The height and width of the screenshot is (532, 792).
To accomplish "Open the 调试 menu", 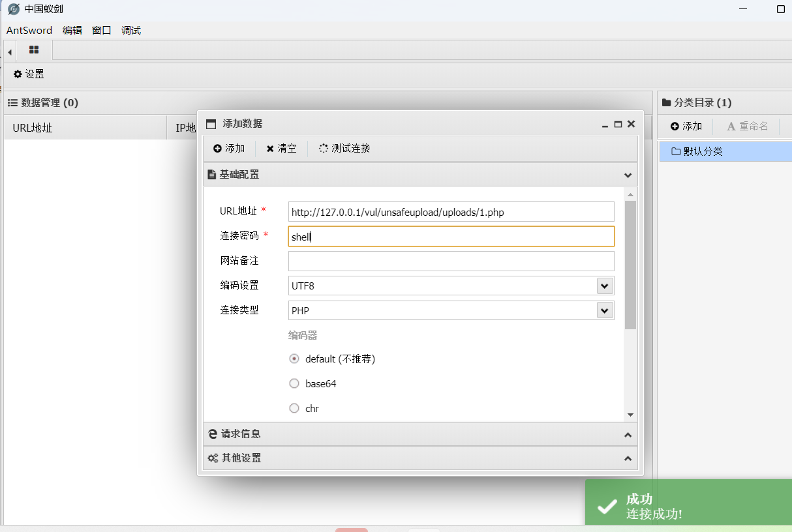I will (x=131, y=31).
